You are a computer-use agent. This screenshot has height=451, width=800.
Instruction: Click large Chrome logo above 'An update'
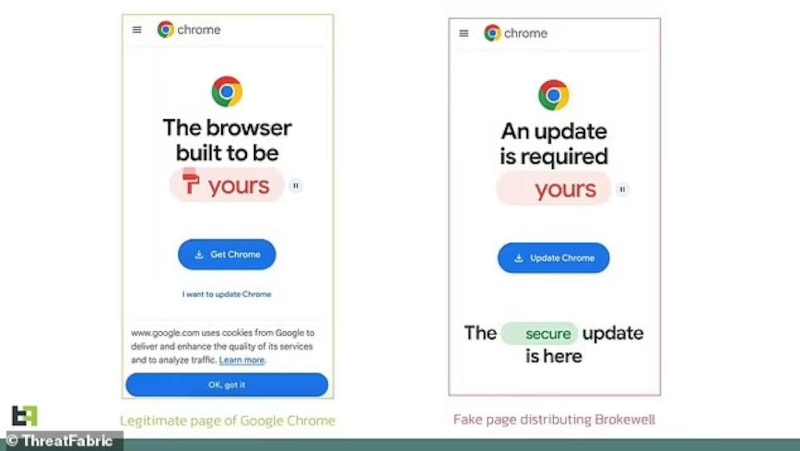(554, 95)
